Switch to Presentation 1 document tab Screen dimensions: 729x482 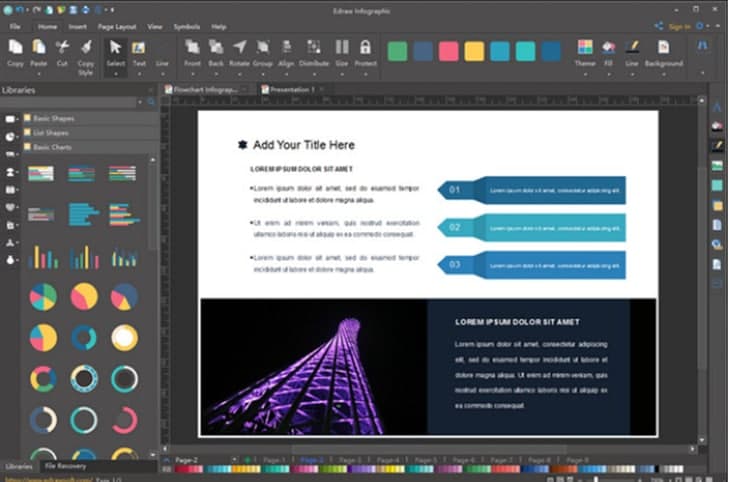point(292,90)
